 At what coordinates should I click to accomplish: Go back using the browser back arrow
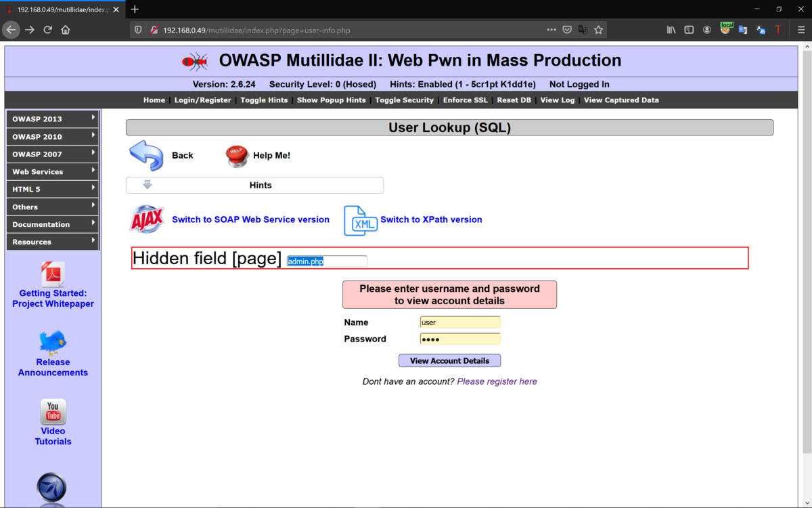(11, 30)
